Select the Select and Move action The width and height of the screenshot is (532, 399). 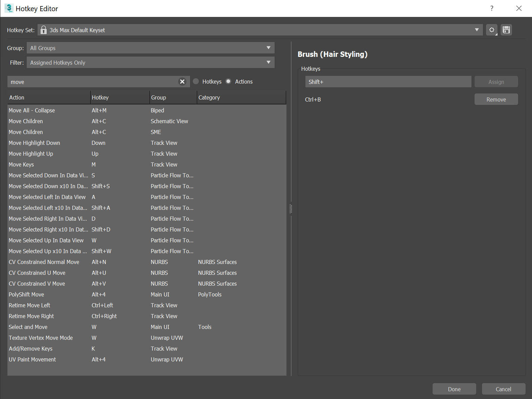[147, 327]
